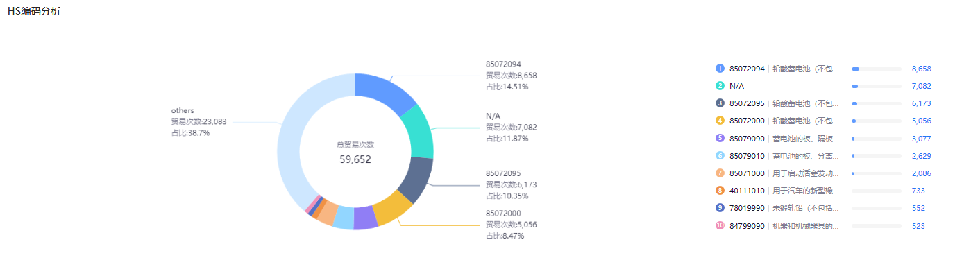Click the 40111010 progress bar
This screenshot has width=980, height=260.
[876, 190]
